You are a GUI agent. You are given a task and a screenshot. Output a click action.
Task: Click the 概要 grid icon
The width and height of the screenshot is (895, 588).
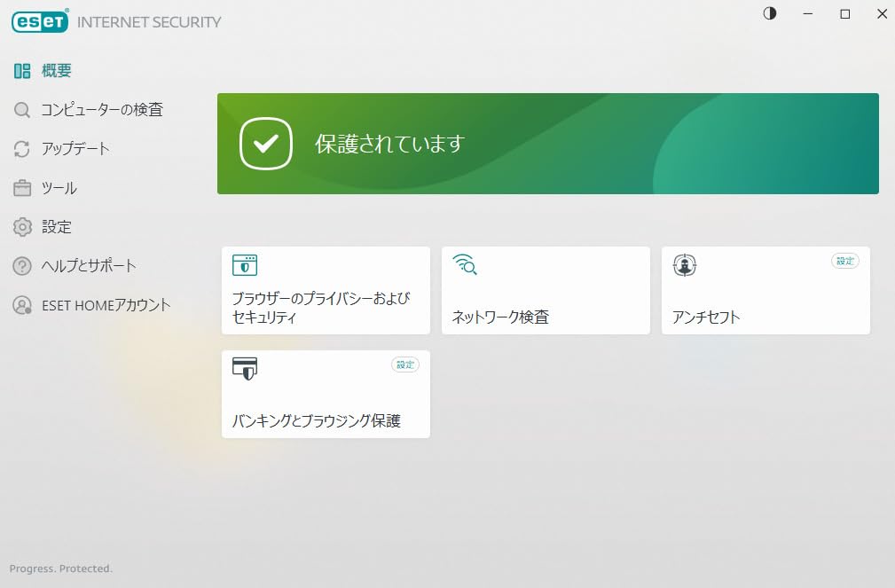point(22,71)
